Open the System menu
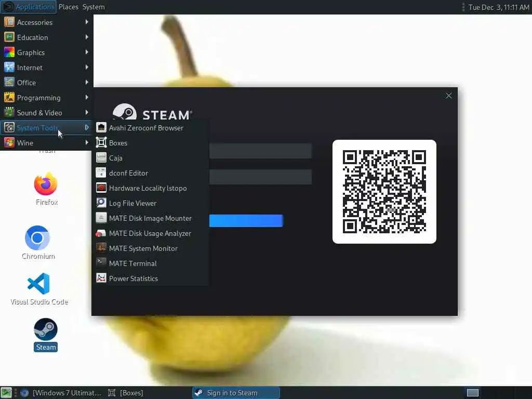 coord(94,7)
